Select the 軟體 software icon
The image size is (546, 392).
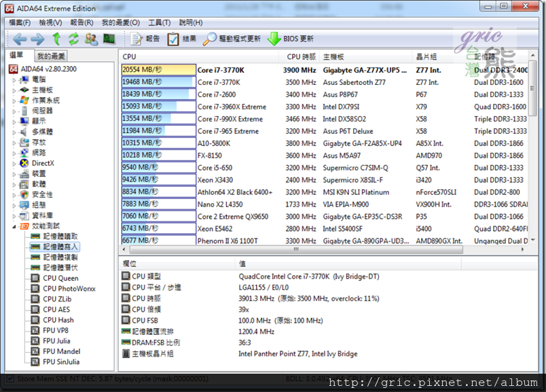tap(24, 184)
